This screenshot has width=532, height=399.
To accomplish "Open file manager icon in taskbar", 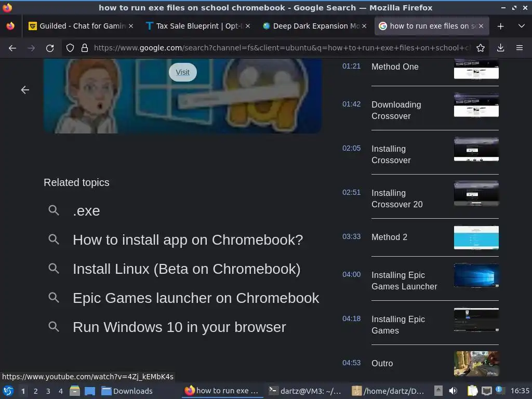I will point(75,391).
